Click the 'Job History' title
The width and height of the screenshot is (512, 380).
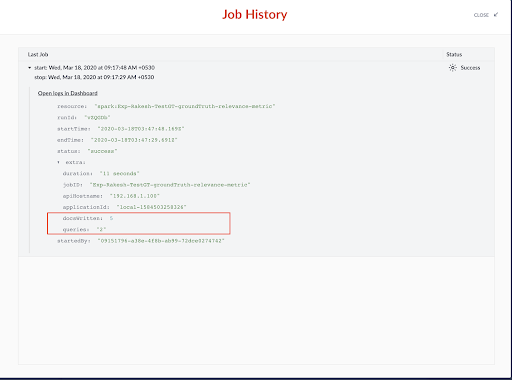point(255,14)
